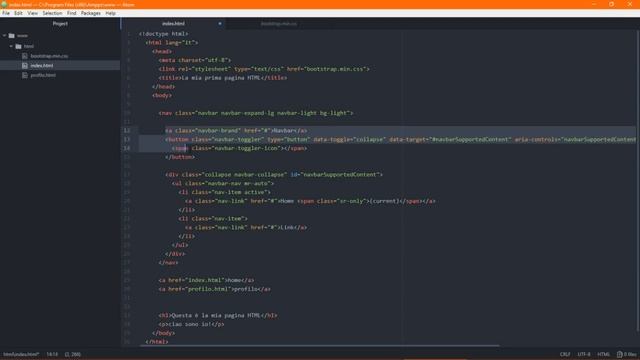This screenshot has height=360, width=640.
Task: Open the File menu
Action: (6, 13)
